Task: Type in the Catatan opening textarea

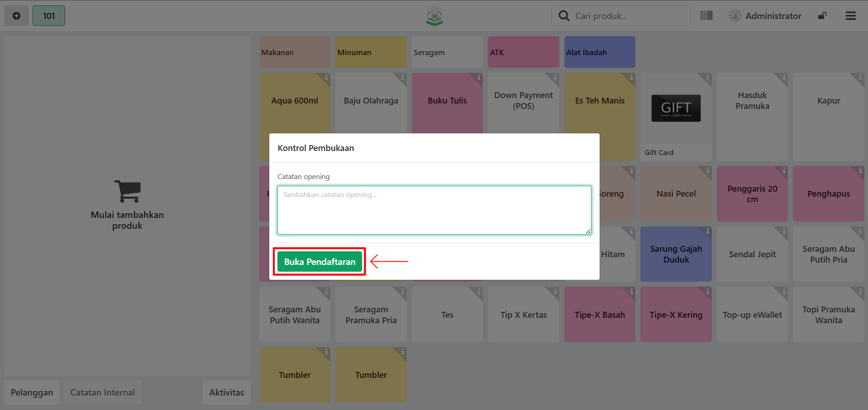Action: [x=434, y=210]
